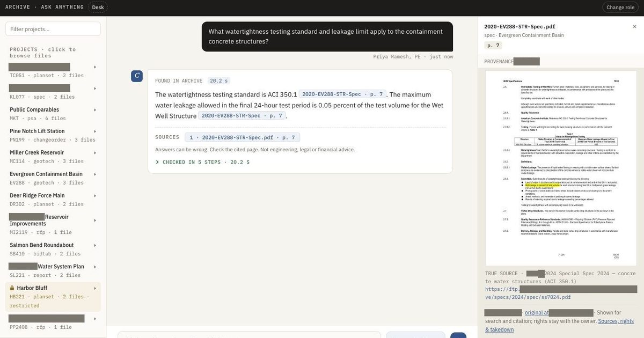Open Salmon Bend Roundabout project
Viewport: 644px width, 338px height.
tap(42, 245)
